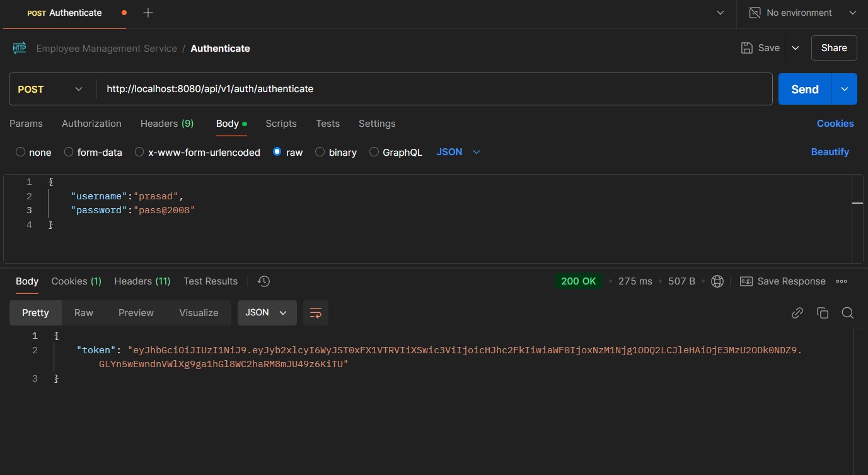Open response more options ellipsis
This screenshot has height=475, width=868.
coord(842,281)
